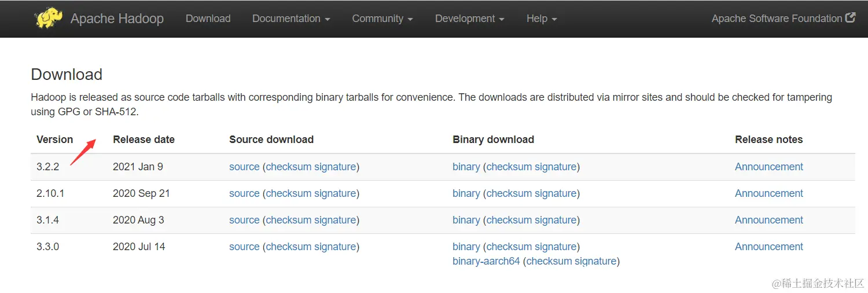The width and height of the screenshot is (868, 293).
Task: Open the Documentation dropdown menu
Action: (x=291, y=19)
